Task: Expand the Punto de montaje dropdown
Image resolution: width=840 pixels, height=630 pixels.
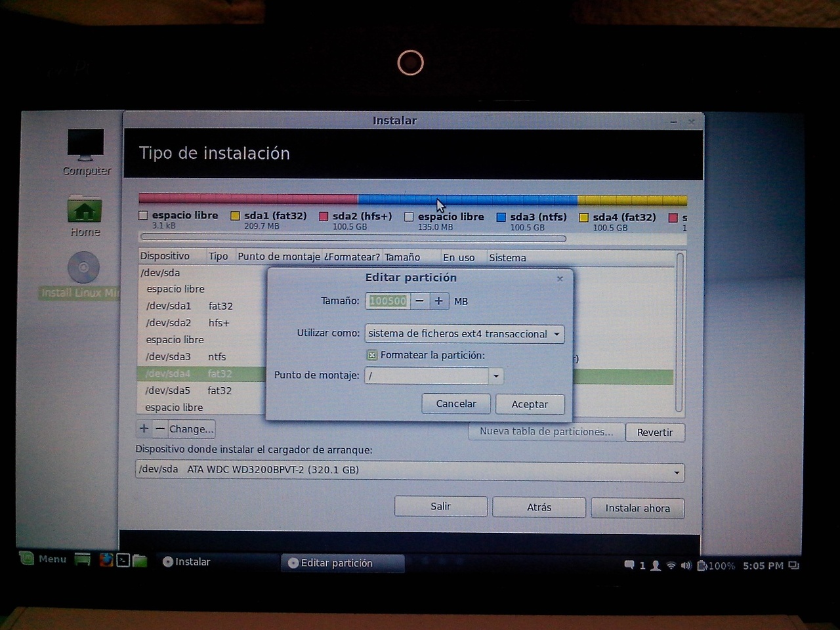Action: (x=496, y=376)
